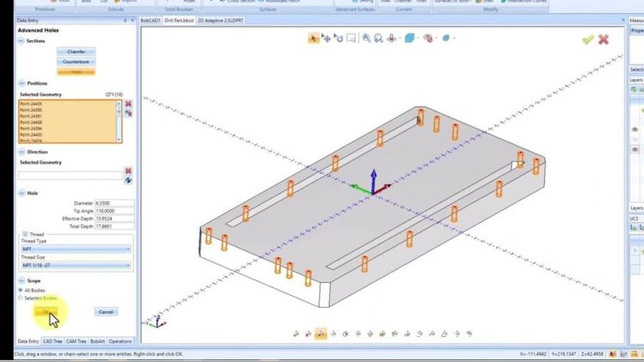Clear the Positions selected geometry with red X
The image size is (644, 362).
pos(128,104)
